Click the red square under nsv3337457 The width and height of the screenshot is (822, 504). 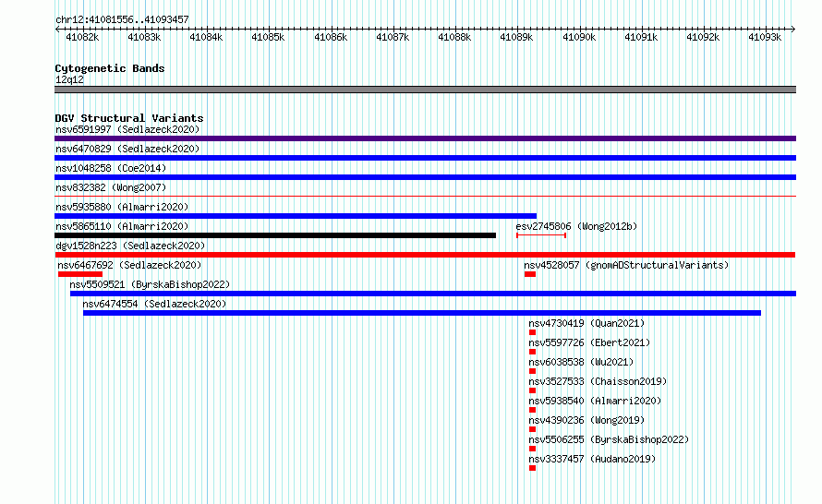(533, 468)
